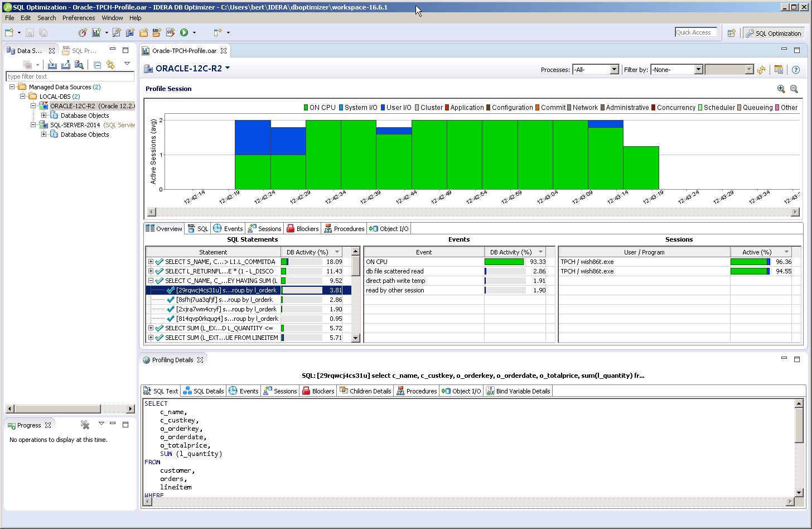Click the New wizard toolbar icon
The image size is (812, 529).
click(9, 33)
